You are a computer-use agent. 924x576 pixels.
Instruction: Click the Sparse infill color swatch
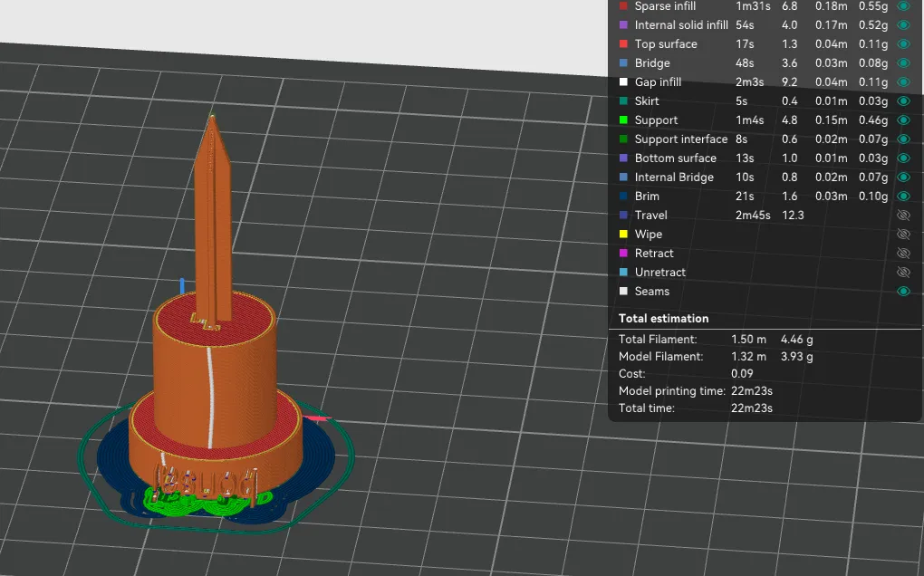coord(623,6)
